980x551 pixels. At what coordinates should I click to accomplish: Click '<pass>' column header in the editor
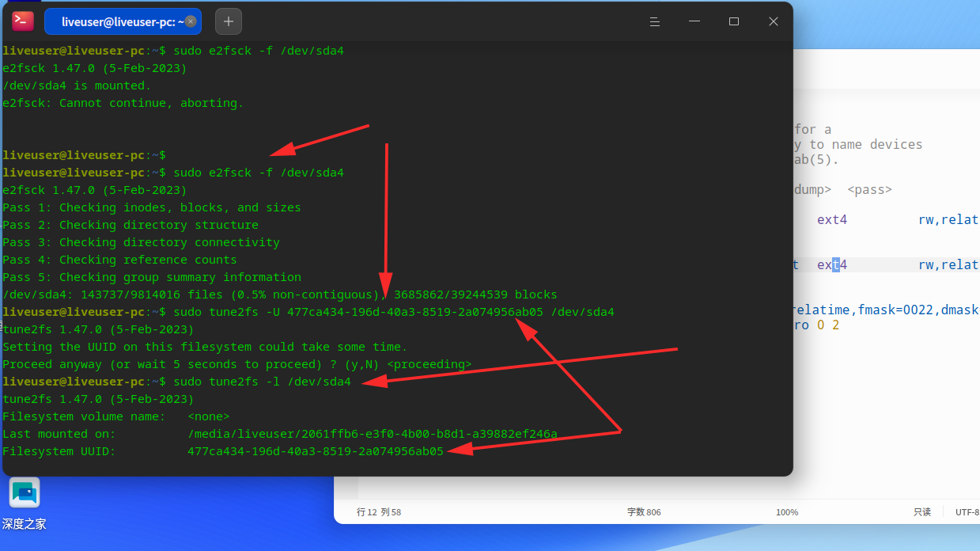pyautogui.click(x=869, y=190)
